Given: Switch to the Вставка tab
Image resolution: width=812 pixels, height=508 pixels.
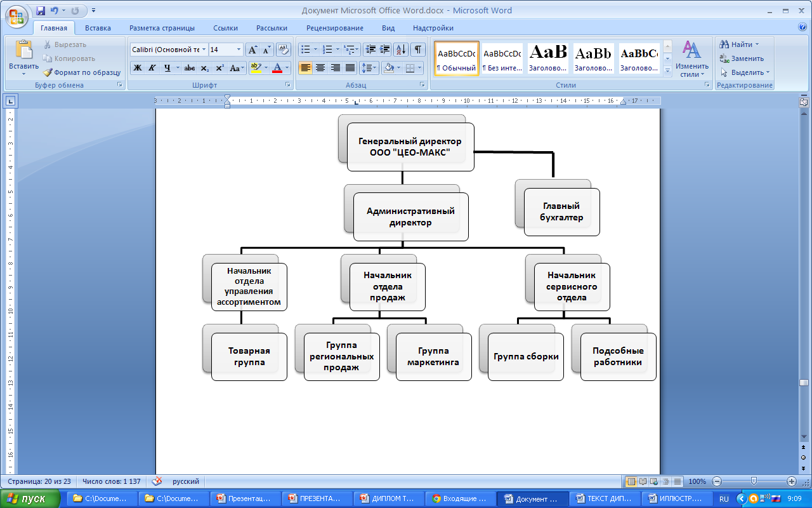Looking at the screenshot, I should tap(98, 28).
